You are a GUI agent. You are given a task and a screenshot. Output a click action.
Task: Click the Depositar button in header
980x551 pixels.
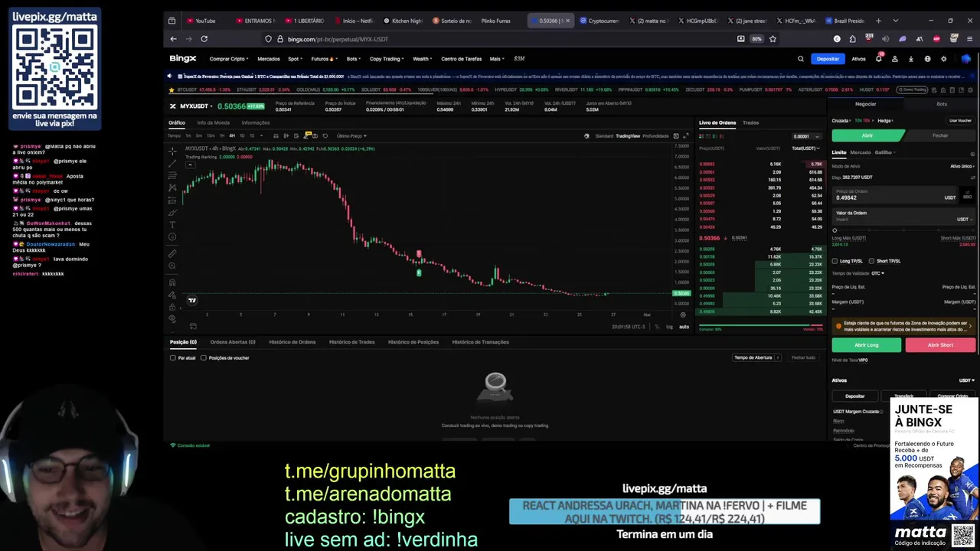[828, 59]
